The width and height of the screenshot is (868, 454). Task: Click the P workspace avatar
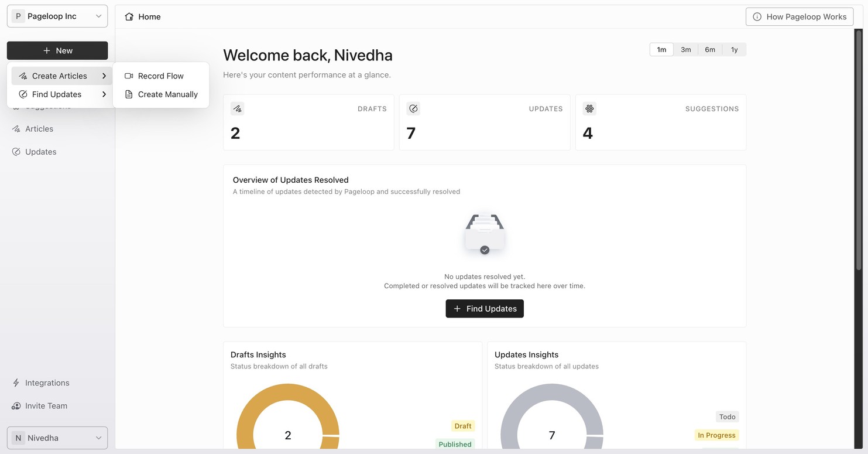[x=18, y=16]
